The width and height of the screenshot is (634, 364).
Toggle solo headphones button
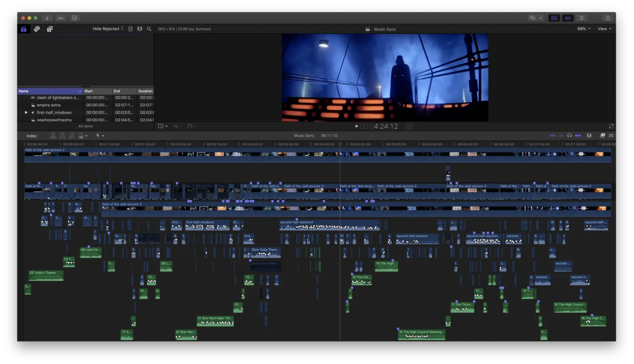click(x=570, y=136)
